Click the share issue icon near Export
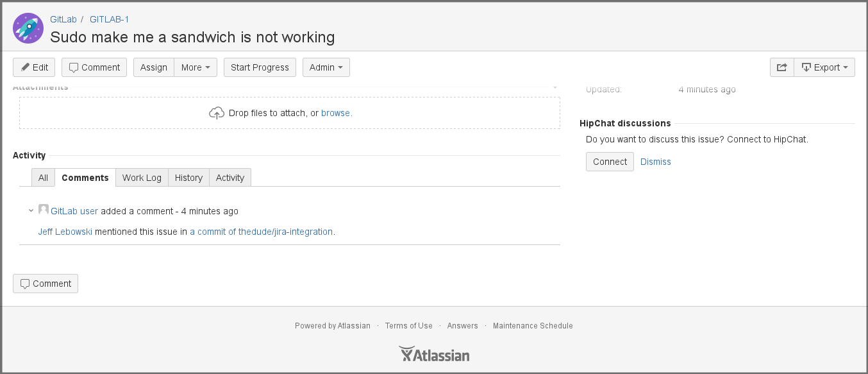Screen dimensions: 868x374 [781, 67]
